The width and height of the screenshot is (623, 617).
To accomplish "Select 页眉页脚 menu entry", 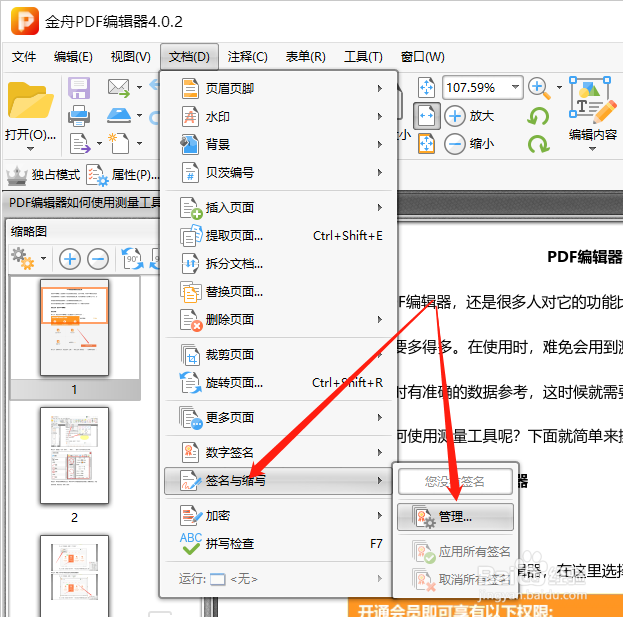I will [278, 88].
